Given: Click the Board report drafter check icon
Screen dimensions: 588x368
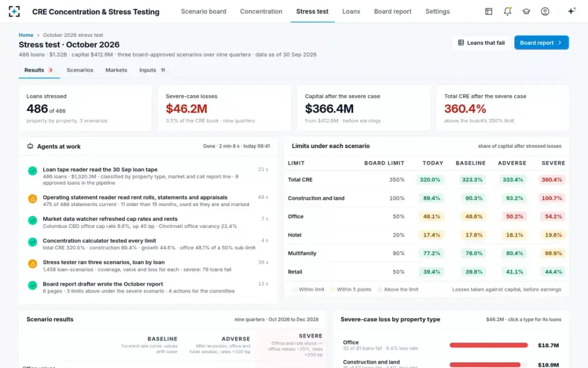Looking at the screenshot, I should point(32,285).
